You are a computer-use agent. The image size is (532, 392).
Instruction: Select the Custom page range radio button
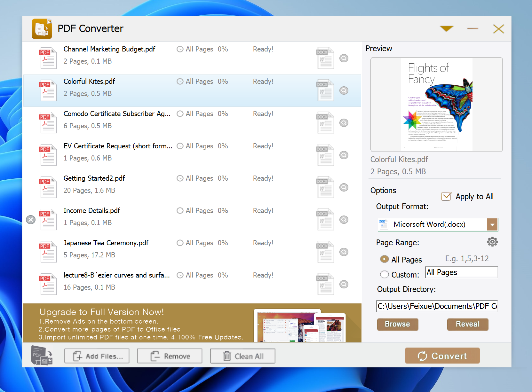[385, 274]
